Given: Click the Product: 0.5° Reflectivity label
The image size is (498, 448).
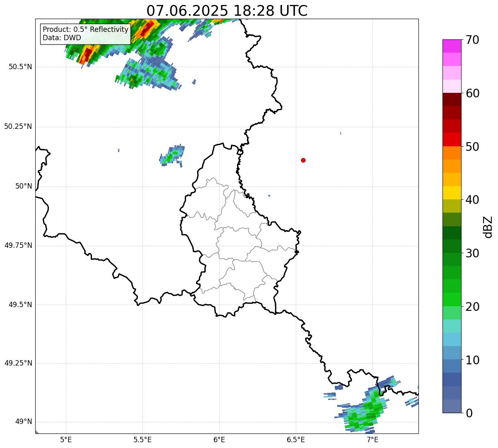Looking at the screenshot, I should (x=85, y=30).
